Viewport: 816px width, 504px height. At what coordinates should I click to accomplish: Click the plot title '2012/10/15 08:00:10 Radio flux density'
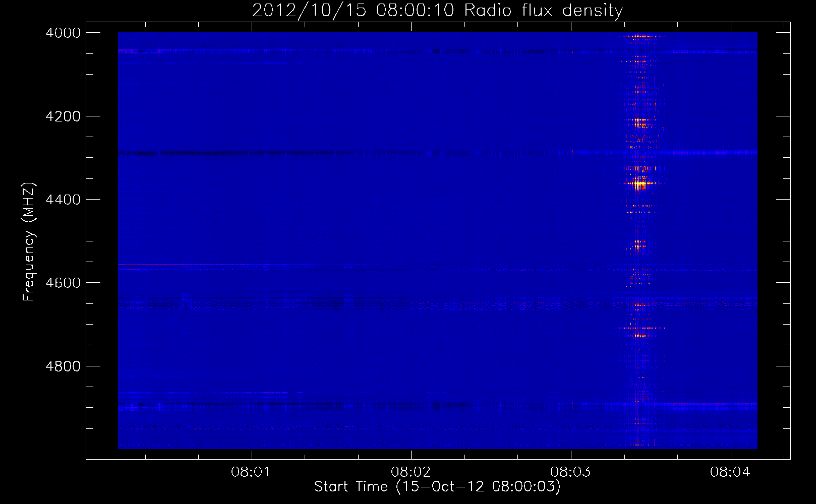(437, 10)
